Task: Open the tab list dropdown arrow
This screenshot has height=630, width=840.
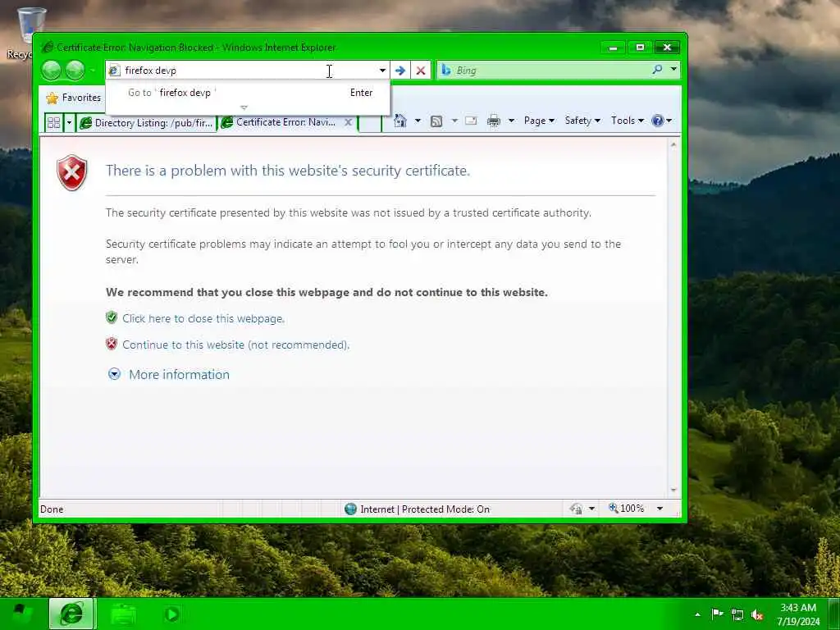Action: pos(69,123)
